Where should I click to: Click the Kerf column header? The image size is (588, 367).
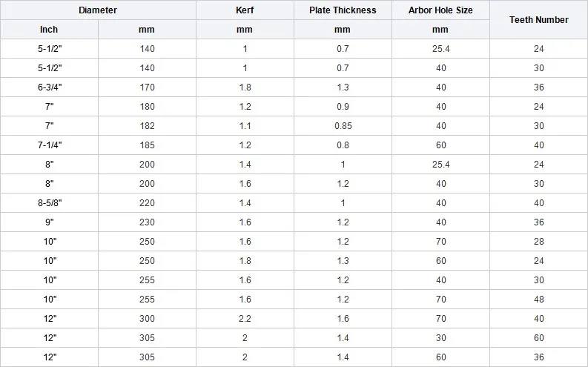pos(245,10)
